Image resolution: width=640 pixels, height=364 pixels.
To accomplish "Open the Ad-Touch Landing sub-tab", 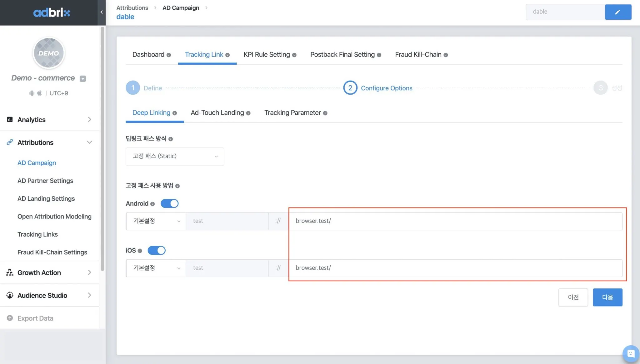I will 217,113.
